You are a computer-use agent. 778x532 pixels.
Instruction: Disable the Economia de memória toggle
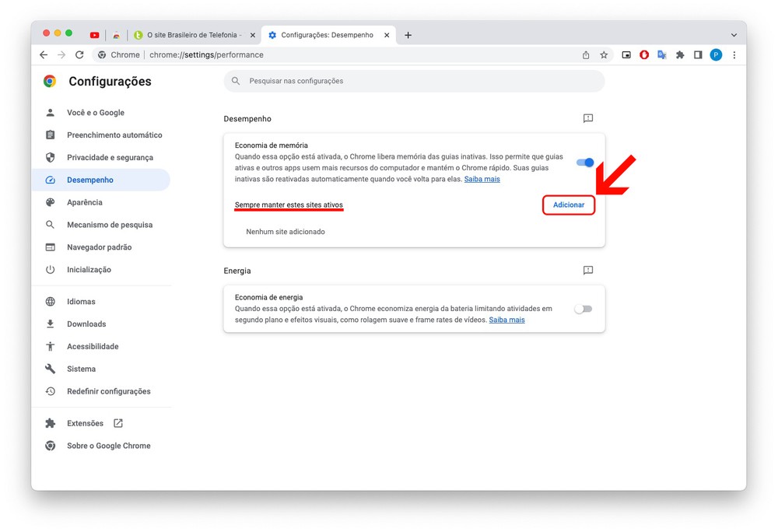tap(584, 163)
